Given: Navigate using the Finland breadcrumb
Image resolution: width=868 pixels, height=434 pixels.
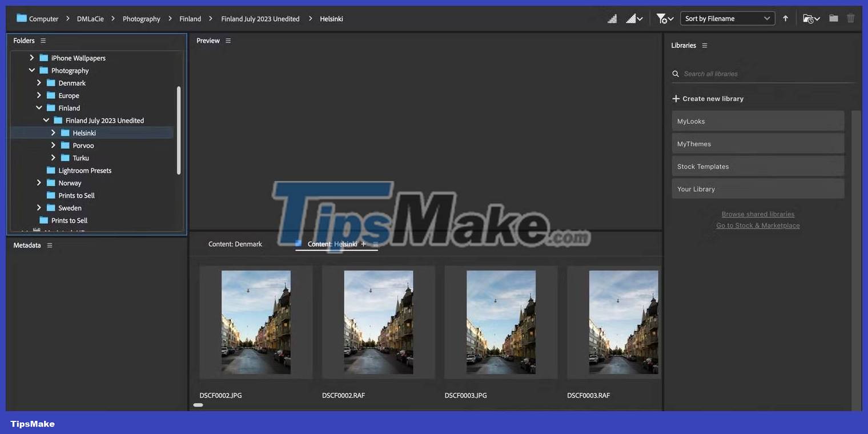Looking at the screenshot, I should (190, 18).
